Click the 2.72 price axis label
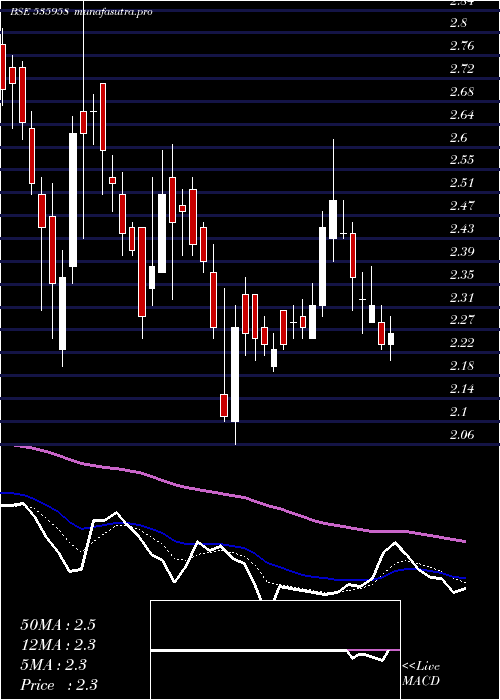The width and height of the screenshot is (500, 700). click(461, 69)
